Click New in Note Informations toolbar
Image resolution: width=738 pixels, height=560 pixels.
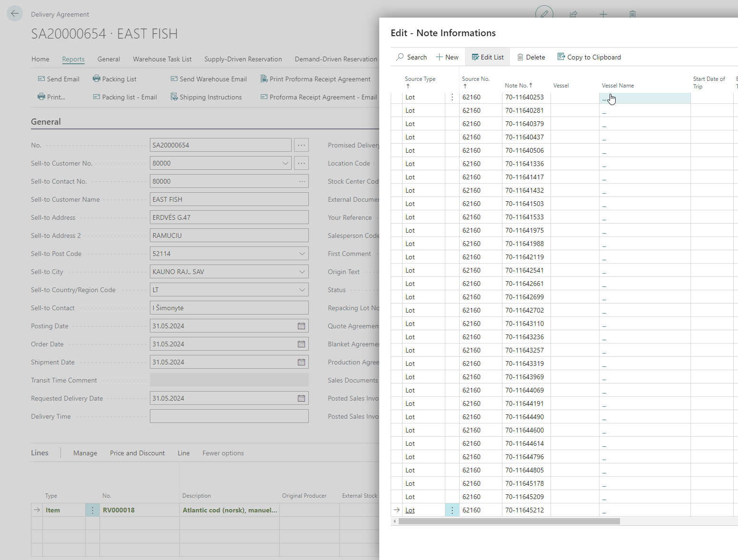coord(447,57)
